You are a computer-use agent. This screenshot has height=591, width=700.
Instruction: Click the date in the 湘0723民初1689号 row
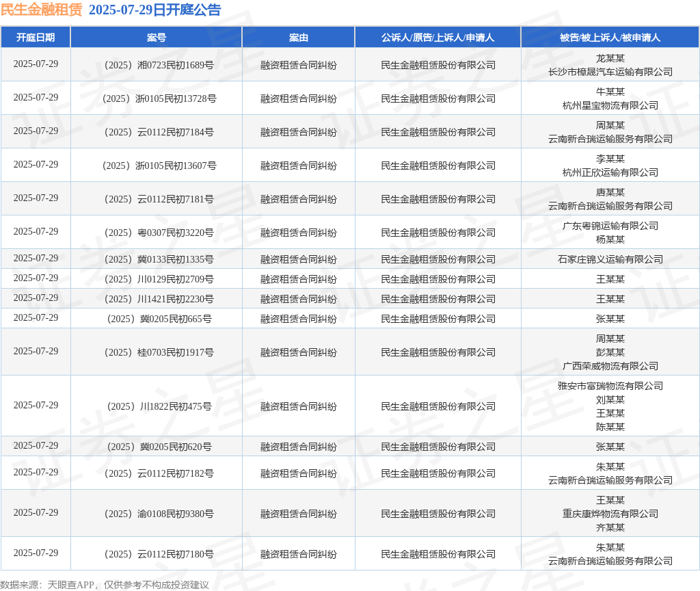(x=36, y=64)
